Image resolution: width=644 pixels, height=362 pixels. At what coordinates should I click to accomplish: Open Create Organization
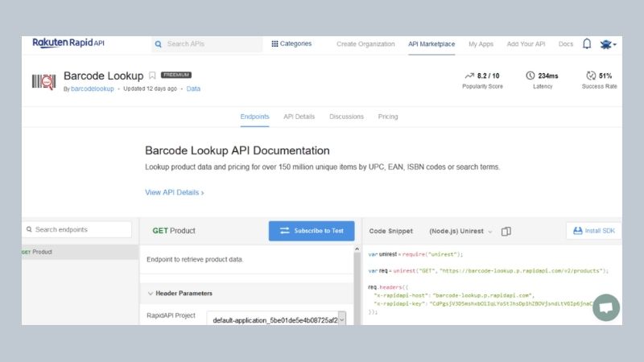click(x=365, y=44)
